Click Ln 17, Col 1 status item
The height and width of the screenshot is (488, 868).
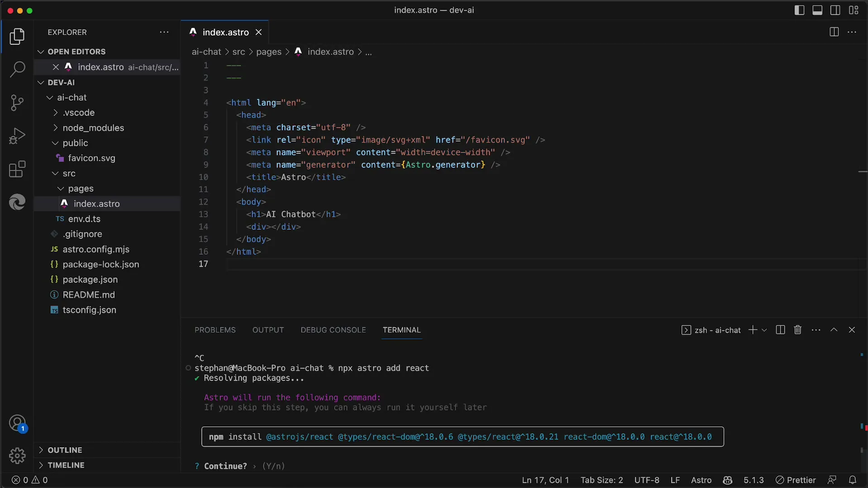coord(545,480)
